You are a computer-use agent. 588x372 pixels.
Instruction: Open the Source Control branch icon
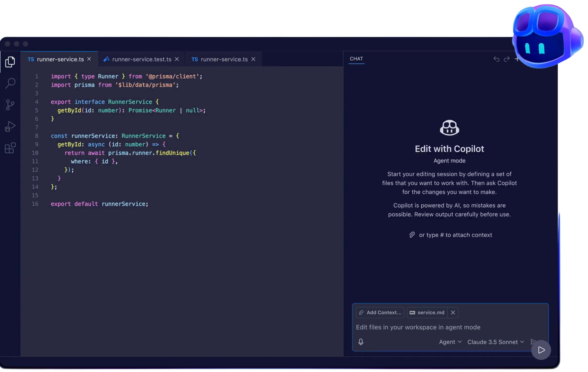click(10, 105)
